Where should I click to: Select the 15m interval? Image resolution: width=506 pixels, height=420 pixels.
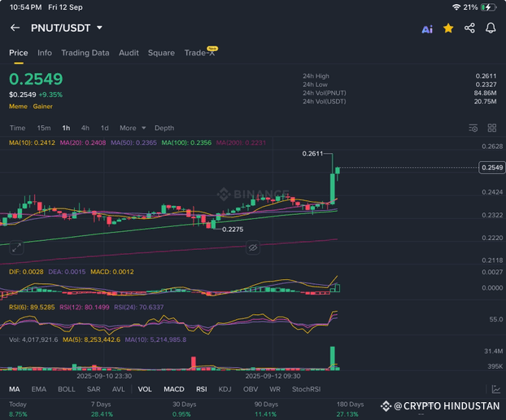click(44, 128)
